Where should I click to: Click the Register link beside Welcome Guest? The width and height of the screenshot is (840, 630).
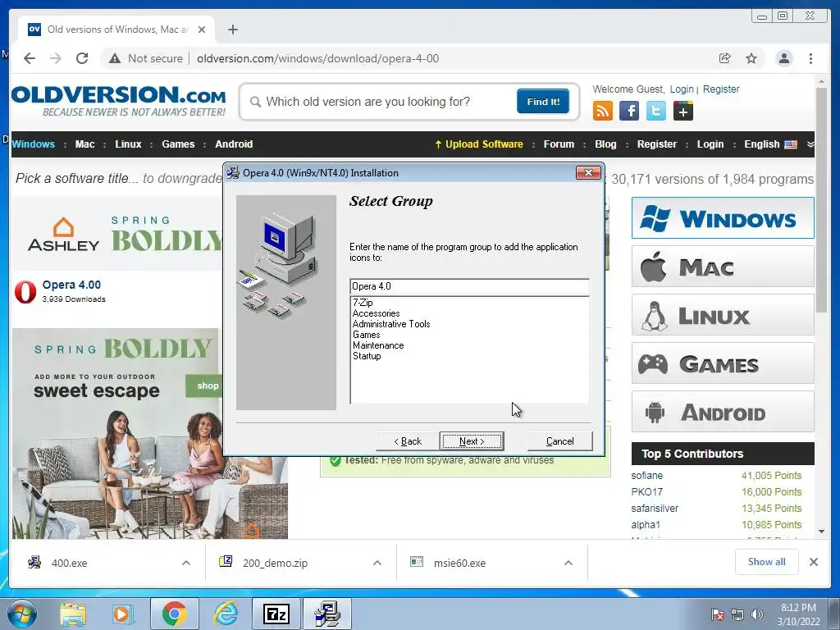pos(720,89)
